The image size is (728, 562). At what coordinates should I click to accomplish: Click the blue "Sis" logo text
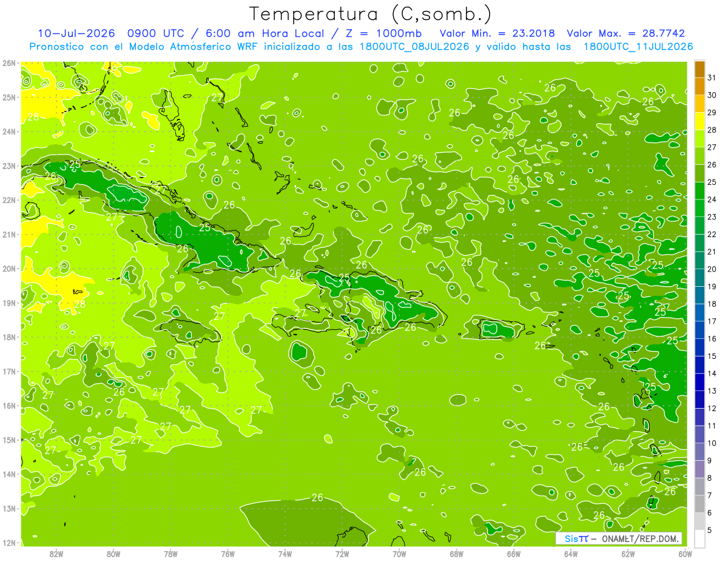(x=571, y=539)
